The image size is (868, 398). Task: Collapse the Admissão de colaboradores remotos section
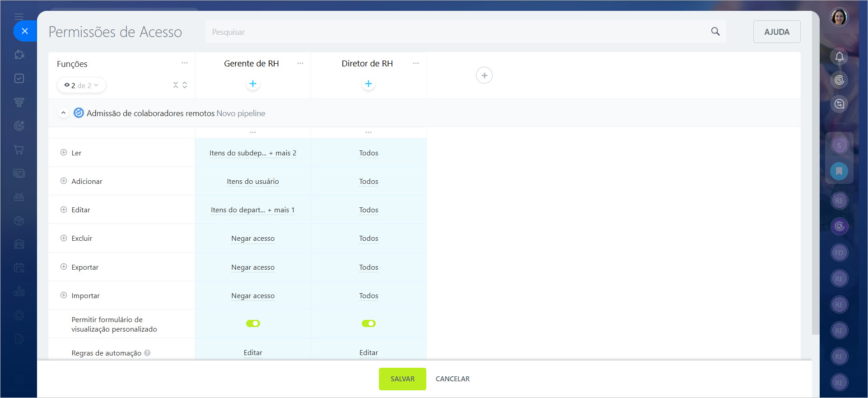point(63,113)
